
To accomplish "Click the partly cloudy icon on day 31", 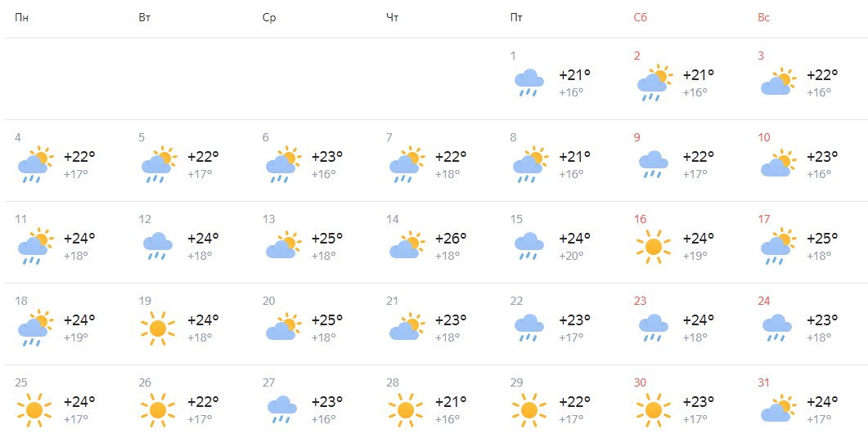I will coord(778,410).
